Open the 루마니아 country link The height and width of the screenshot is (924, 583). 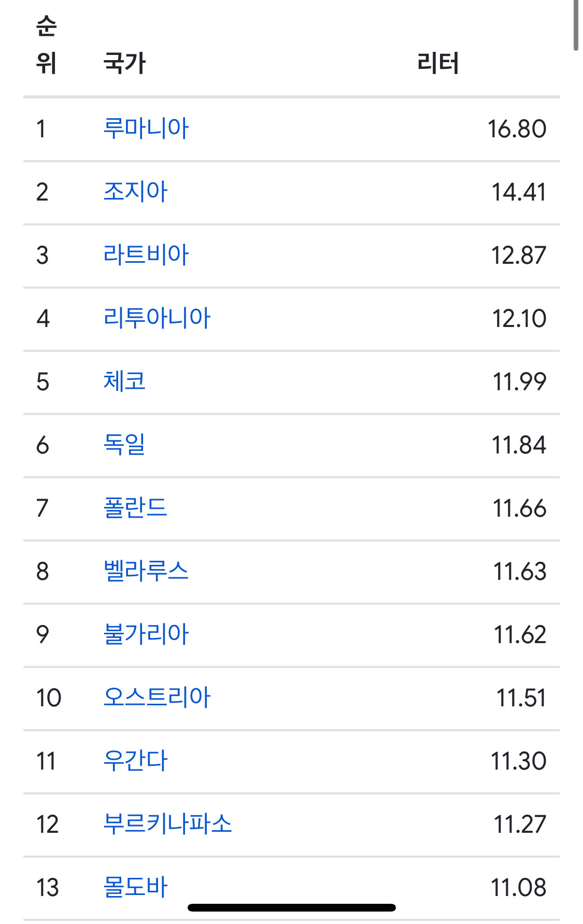point(146,129)
